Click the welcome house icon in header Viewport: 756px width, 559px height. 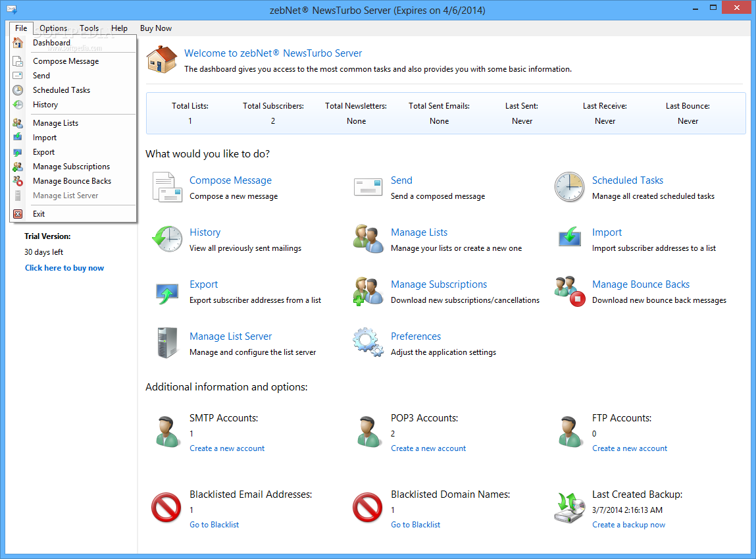coord(162,60)
